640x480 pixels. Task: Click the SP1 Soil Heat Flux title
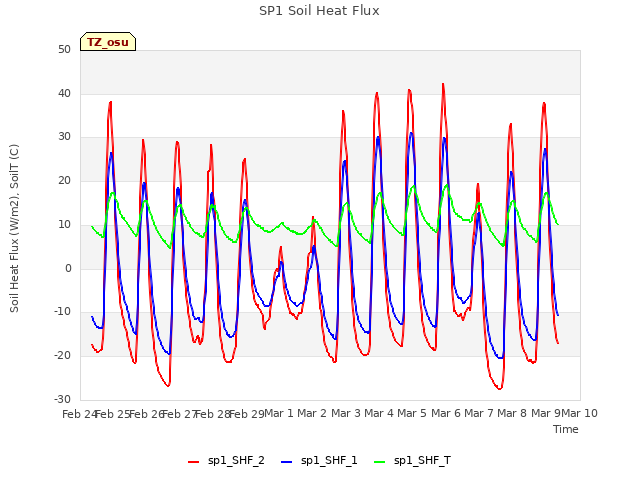pos(319,11)
